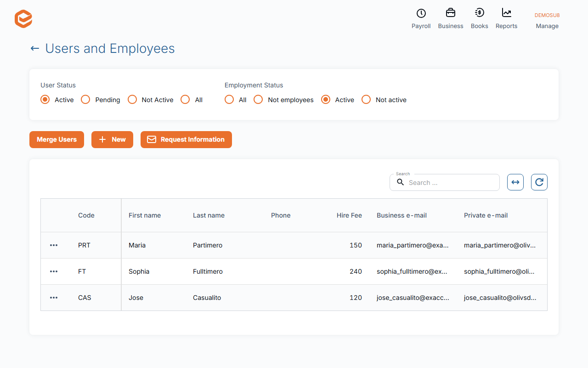Click the Hire Fee value 120
The image size is (588, 368).
point(356,298)
